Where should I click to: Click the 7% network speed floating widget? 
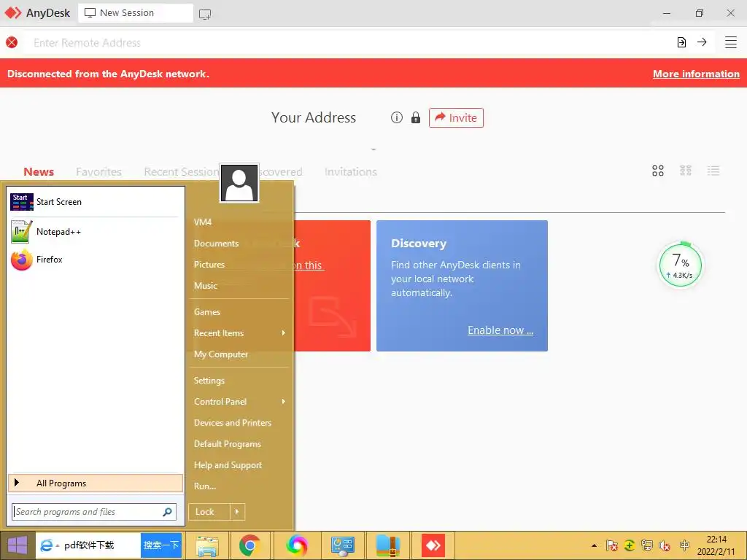tap(681, 265)
